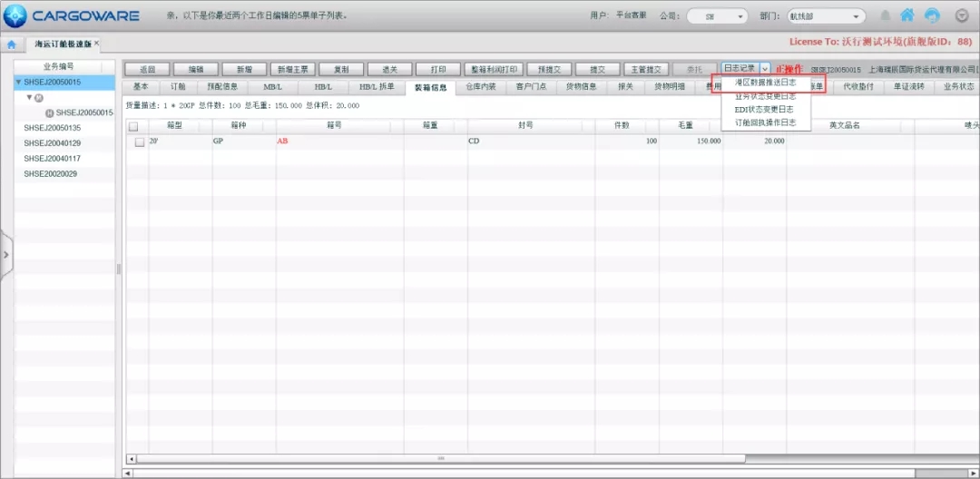Switch to the HB/L tab
The height and width of the screenshot is (479, 980).
point(322,87)
